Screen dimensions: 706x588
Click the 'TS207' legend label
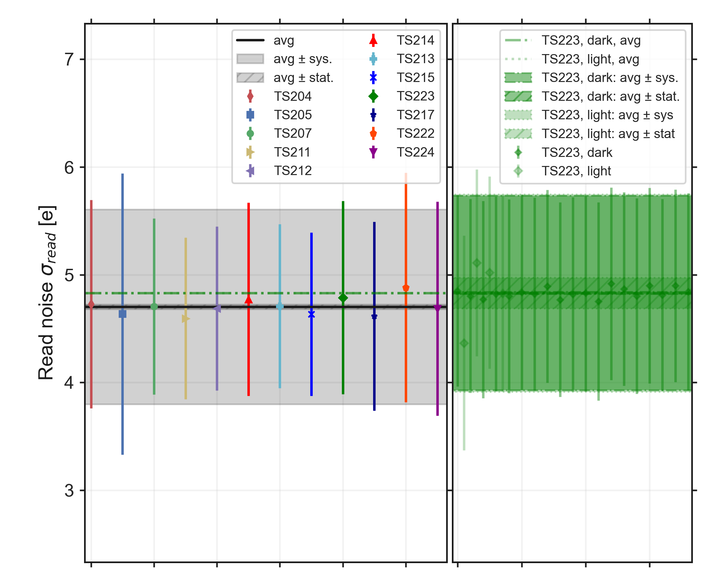[x=293, y=134]
